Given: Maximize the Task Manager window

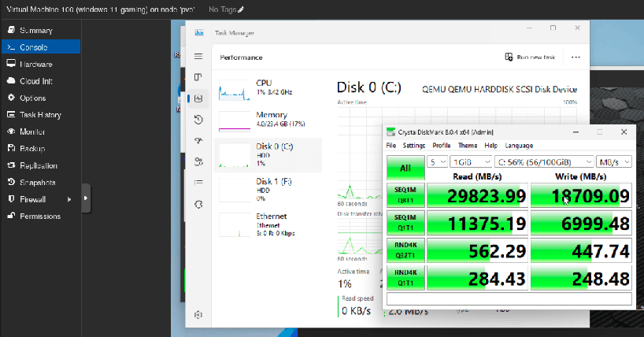Looking at the screenshot, I should pos(553,28).
